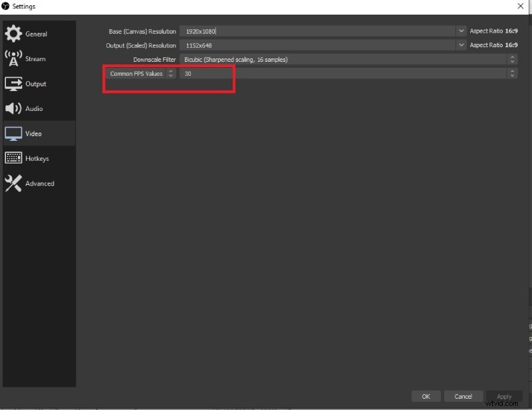Open Advanced settings via the tools icon
The height and width of the screenshot is (410, 532).
(13, 183)
